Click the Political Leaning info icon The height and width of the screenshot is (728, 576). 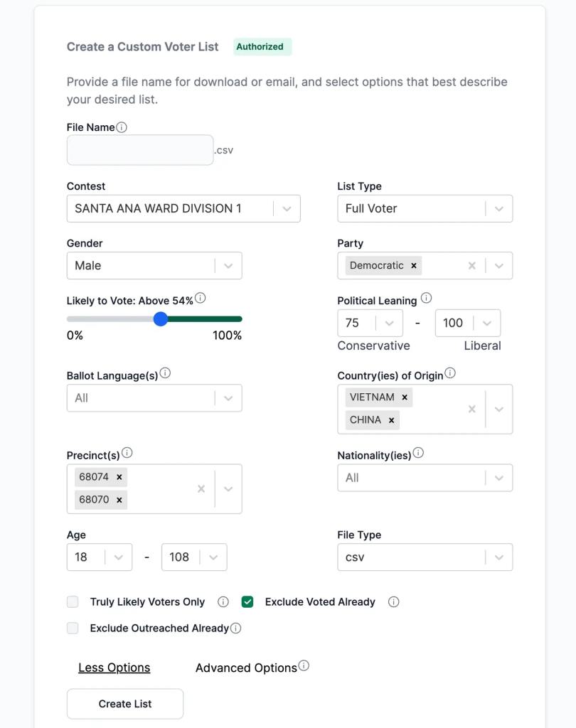pos(426,298)
